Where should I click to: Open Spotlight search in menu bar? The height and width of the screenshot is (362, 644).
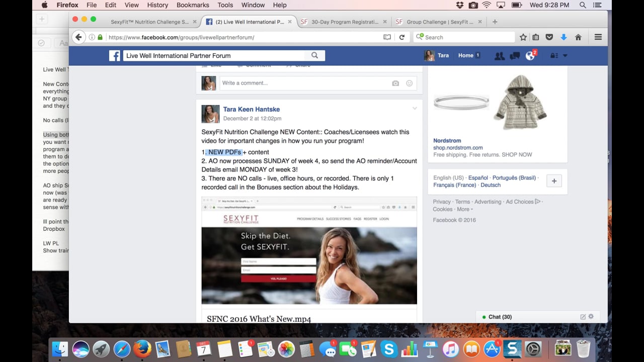pyautogui.click(x=583, y=5)
